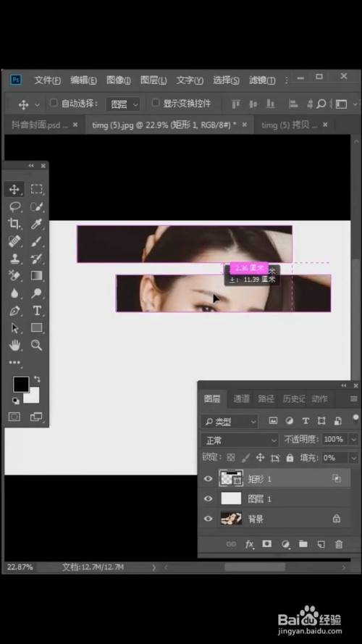This screenshot has width=362, height=644.
Task: Open the 图层 auto-select dropdown
Action: [123, 104]
